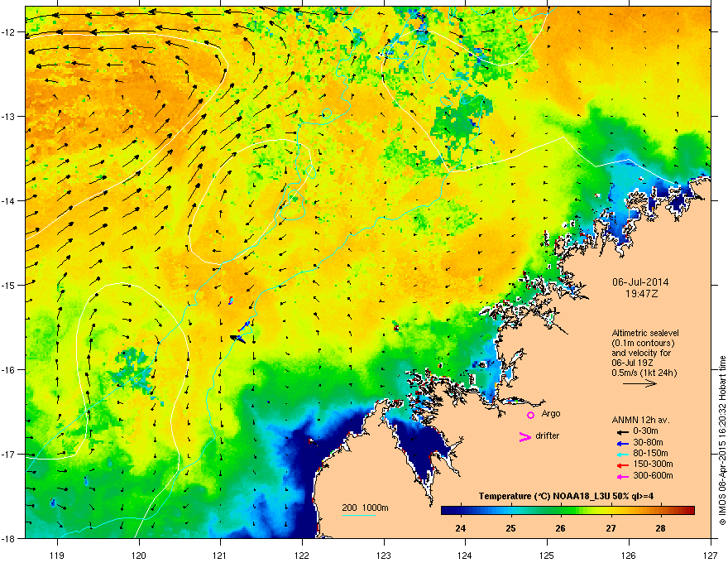Click the '80-150m' depth label
The height and width of the screenshot is (563, 728).
650,454
